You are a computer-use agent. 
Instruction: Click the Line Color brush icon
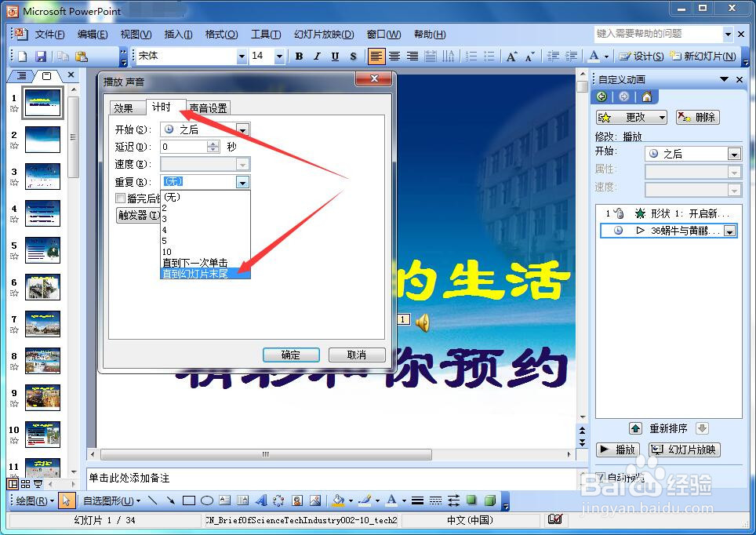click(x=365, y=500)
